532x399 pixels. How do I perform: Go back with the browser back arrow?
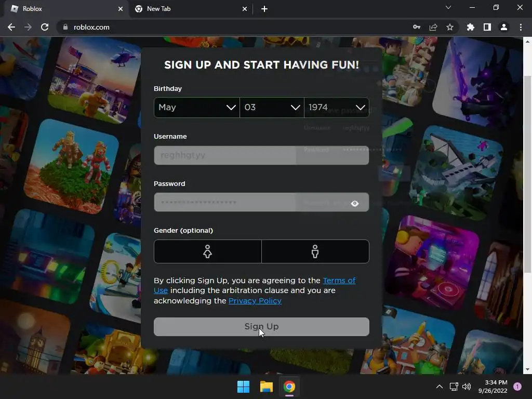(x=11, y=27)
